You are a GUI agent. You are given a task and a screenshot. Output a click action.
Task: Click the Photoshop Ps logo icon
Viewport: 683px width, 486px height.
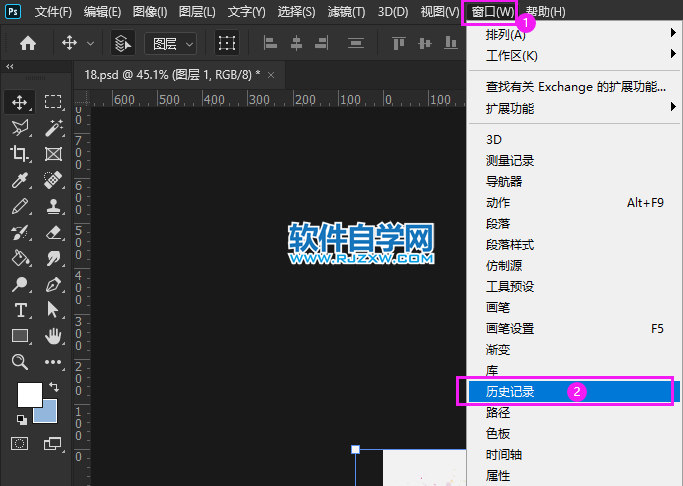click(13, 11)
